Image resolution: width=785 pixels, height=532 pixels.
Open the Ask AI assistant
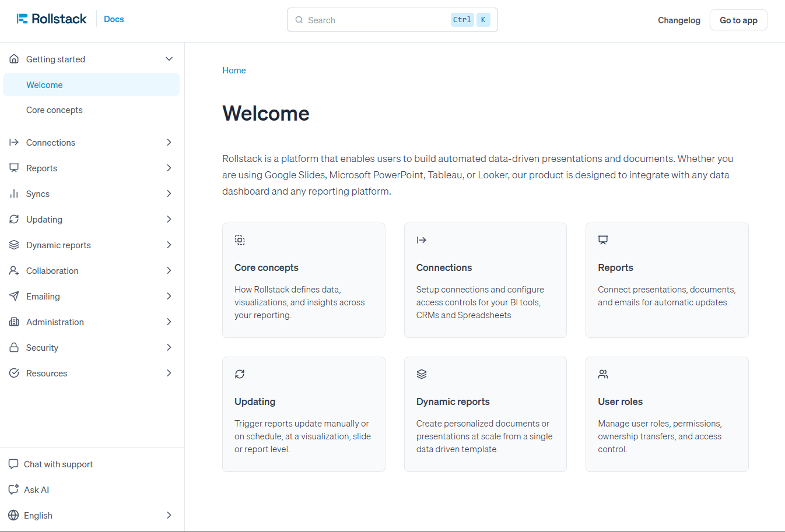[x=36, y=489]
